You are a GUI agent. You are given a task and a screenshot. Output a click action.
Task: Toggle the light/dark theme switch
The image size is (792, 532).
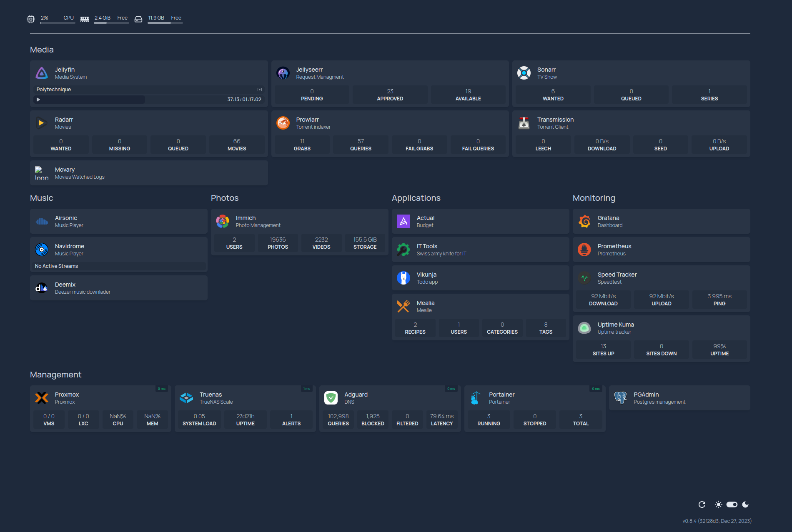(732, 505)
